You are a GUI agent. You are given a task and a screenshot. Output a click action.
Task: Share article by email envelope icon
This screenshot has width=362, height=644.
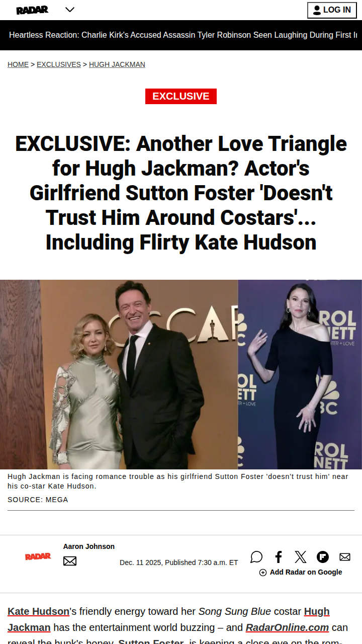coord(345,557)
